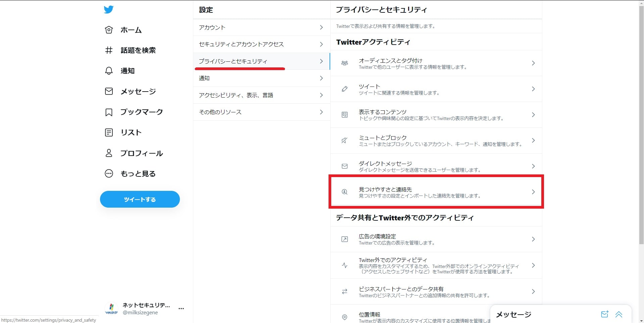Open the メッセージ envelope icon in sidebar

click(109, 91)
